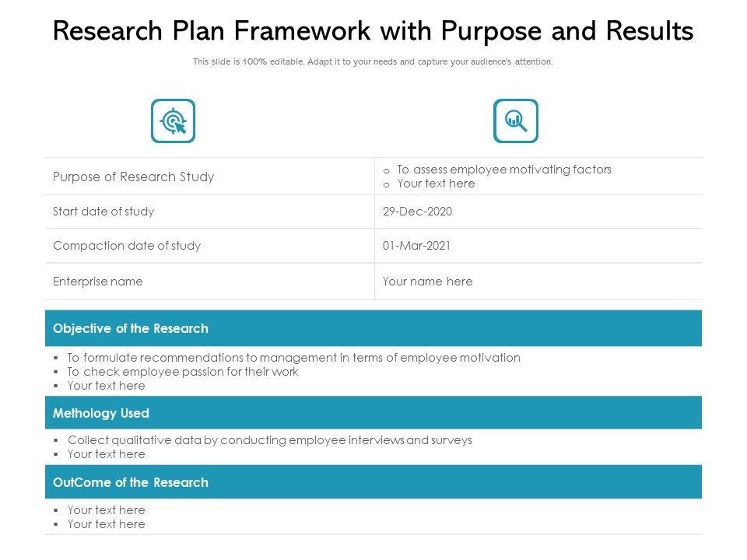
Task: Click the editable slide subtitle text
Action: pos(373,62)
